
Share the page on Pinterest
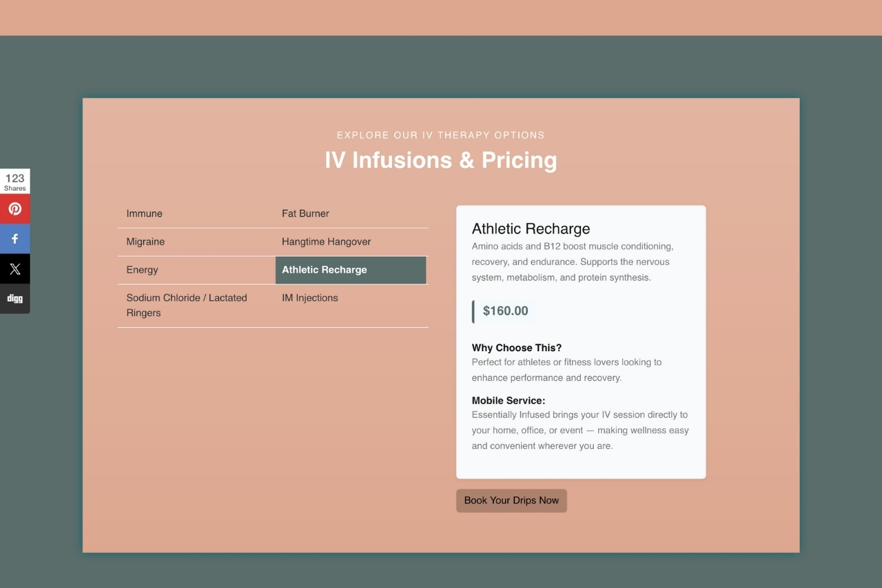point(14,209)
